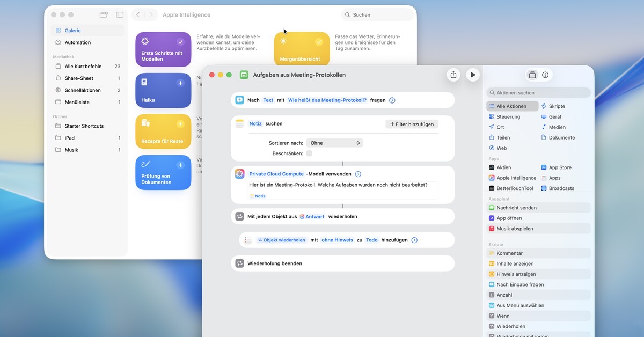
Task: Toggle checkmark on Morgenübersicht card
Action: coord(319,42)
